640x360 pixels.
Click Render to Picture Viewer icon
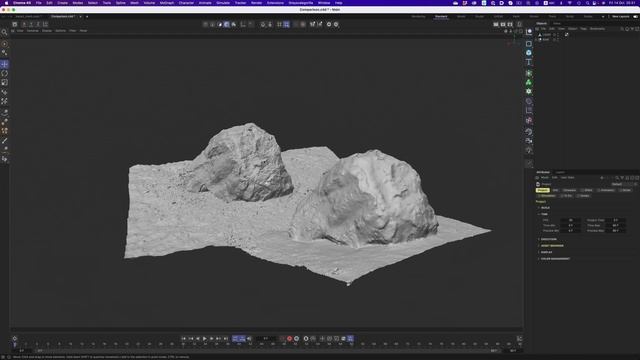point(503,24)
